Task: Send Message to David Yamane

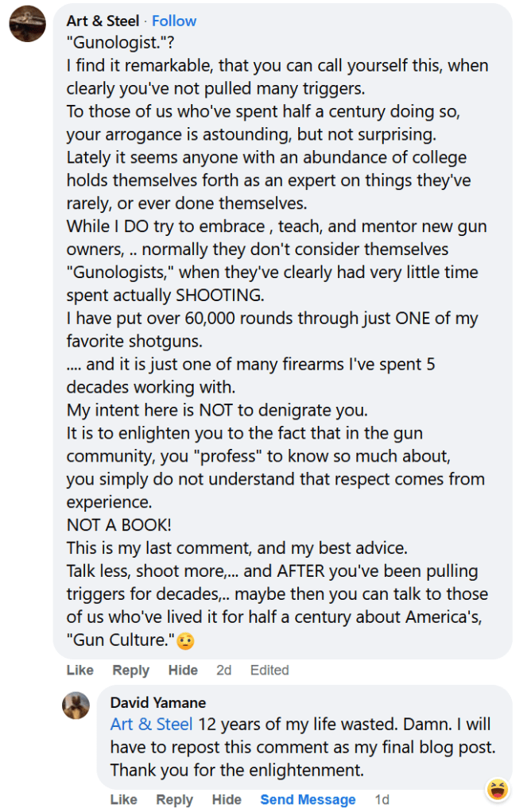Action: click(308, 799)
